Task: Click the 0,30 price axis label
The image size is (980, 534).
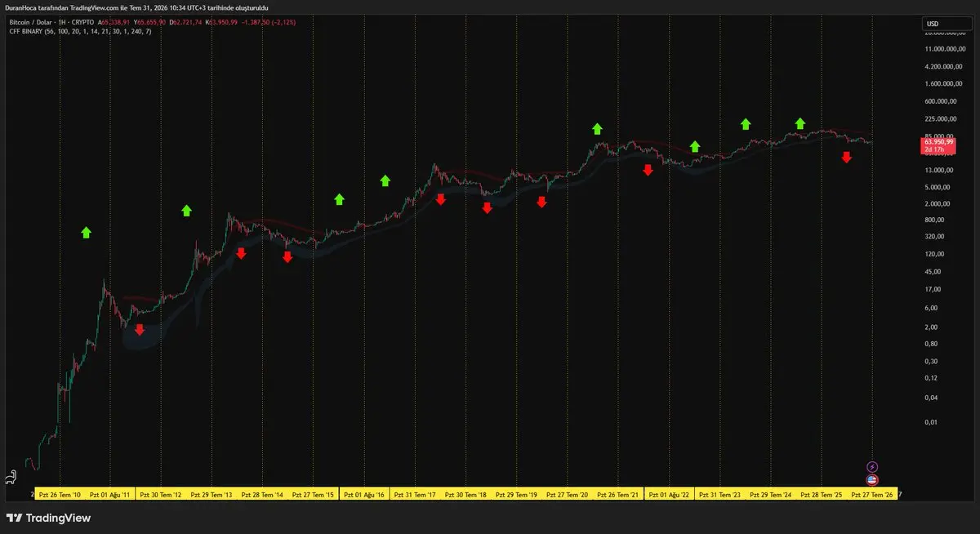Action: click(931, 361)
